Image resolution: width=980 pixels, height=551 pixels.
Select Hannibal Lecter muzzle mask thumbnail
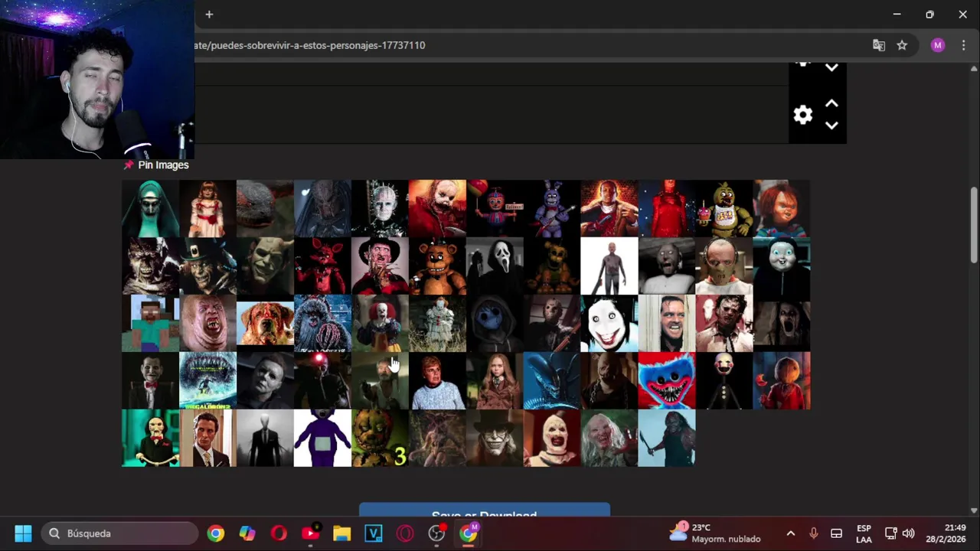[724, 266]
